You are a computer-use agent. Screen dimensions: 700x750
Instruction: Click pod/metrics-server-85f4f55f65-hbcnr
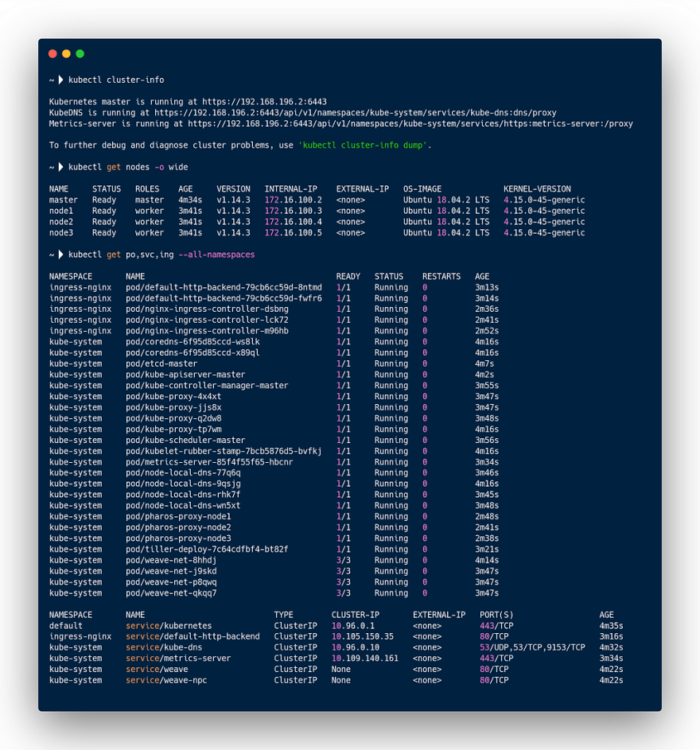click(209, 462)
